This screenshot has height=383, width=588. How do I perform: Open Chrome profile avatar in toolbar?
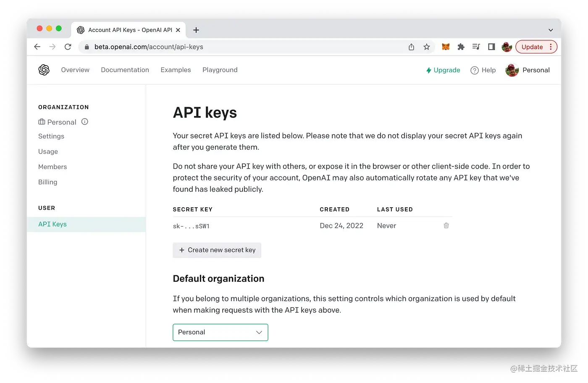tap(507, 47)
